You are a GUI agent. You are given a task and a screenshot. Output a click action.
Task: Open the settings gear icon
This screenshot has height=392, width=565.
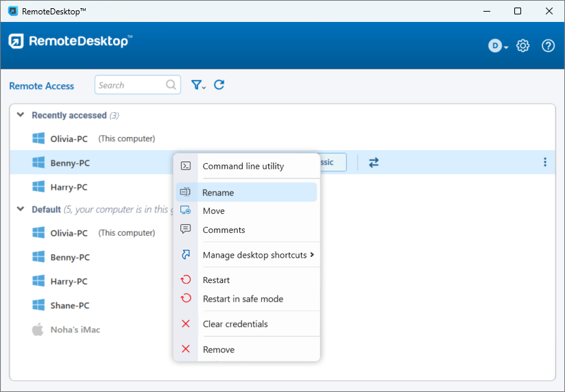click(523, 46)
